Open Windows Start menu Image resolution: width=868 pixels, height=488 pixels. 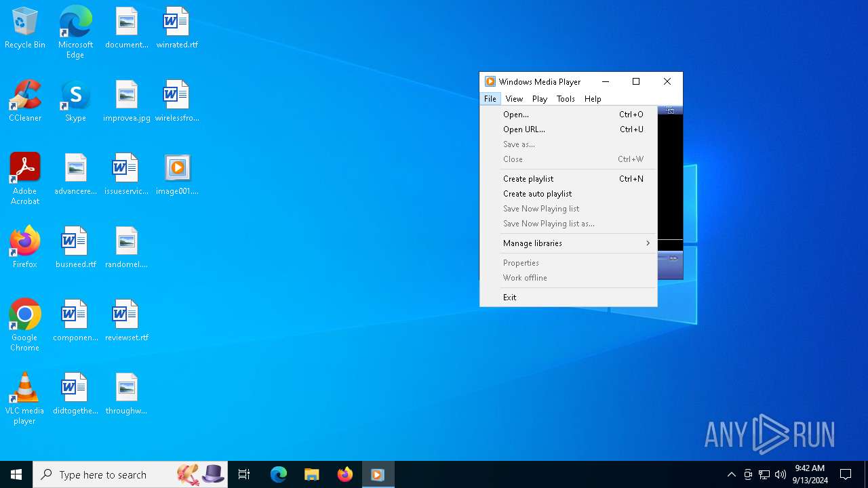coord(16,474)
